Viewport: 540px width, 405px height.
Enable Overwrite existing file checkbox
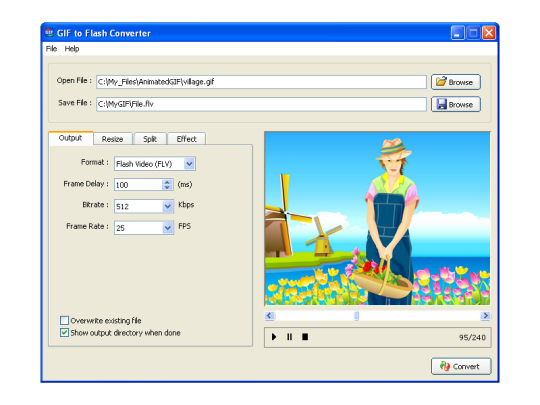click(x=64, y=321)
